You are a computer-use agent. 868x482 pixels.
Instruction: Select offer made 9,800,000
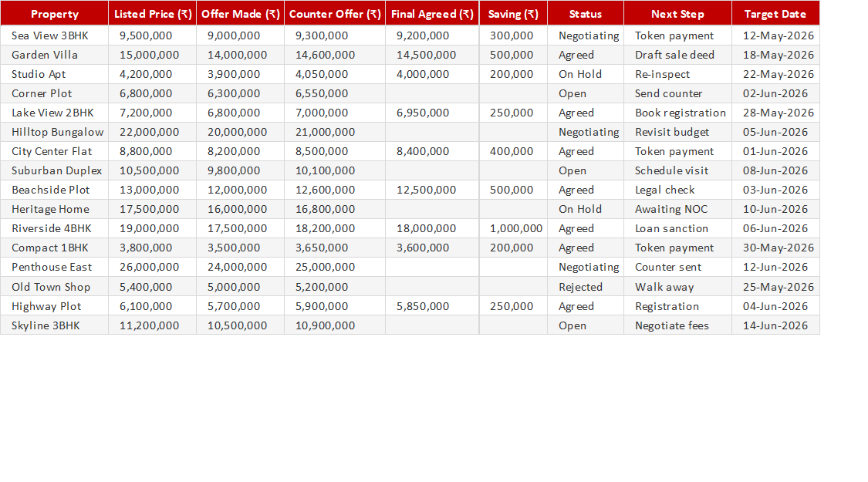tap(240, 170)
